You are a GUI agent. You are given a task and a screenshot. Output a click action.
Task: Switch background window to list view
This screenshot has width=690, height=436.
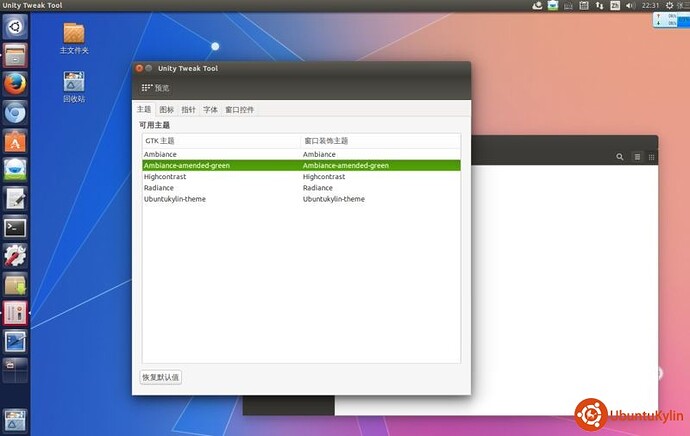[637, 157]
